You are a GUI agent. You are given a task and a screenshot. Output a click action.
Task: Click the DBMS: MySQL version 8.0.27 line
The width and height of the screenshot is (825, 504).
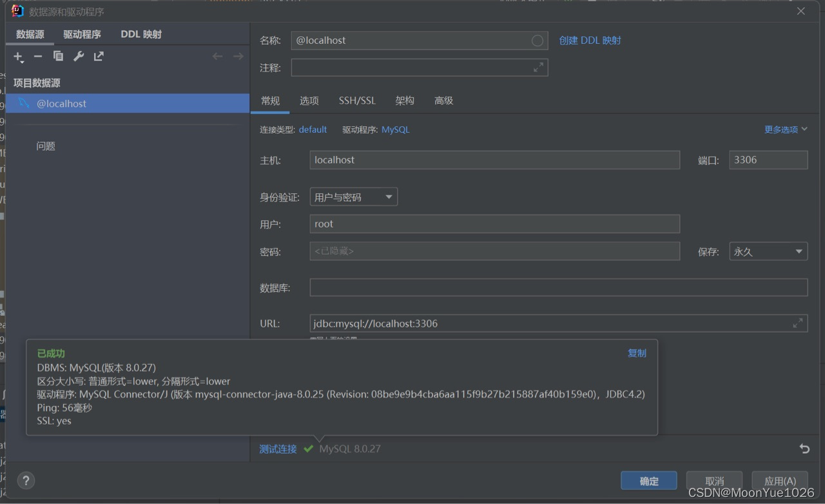pyautogui.click(x=97, y=367)
